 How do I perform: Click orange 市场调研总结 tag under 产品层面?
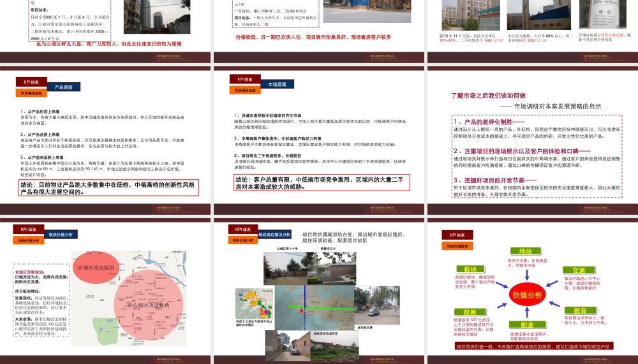pyautogui.click(x=31, y=93)
